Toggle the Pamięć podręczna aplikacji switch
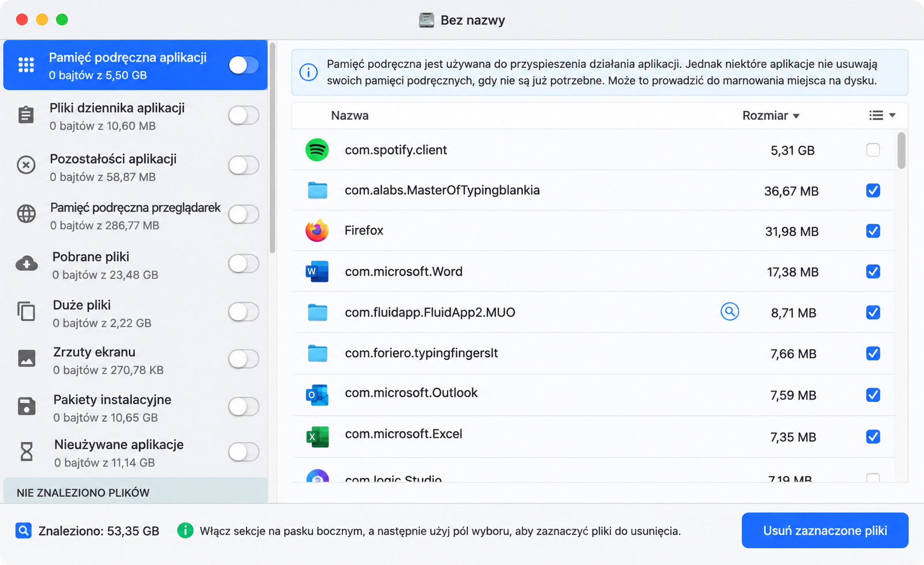 243,65
